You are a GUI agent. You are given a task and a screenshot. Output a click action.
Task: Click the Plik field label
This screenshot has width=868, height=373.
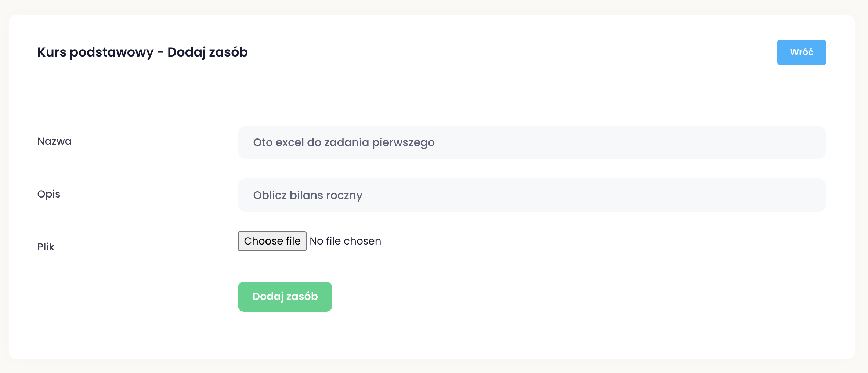[x=46, y=247]
